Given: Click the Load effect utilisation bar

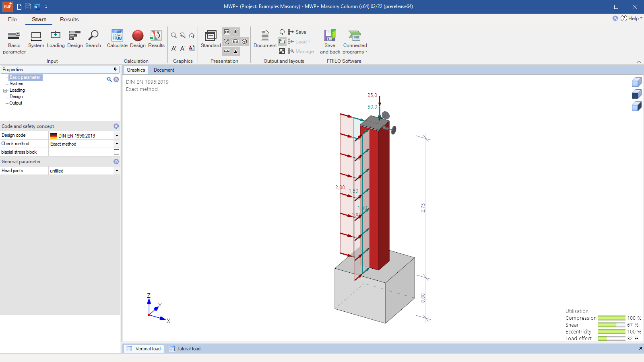Looking at the screenshot, I should pyautogui.click(x=611, y=339).
